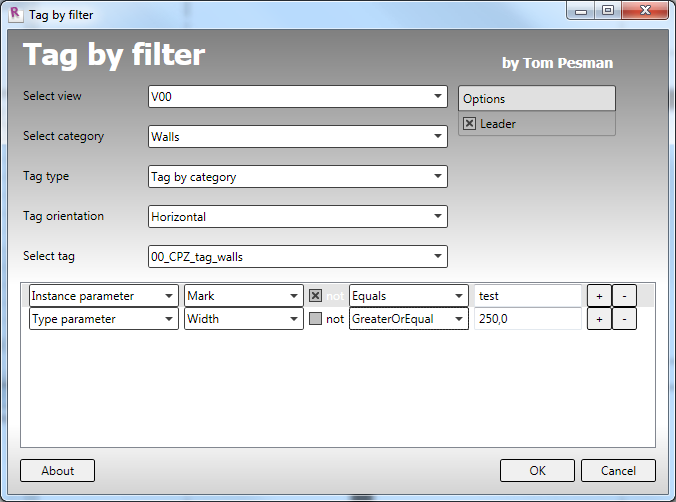Click the 'Select view' label
Viewport: 676px width, 502px height.
(52, 96)
